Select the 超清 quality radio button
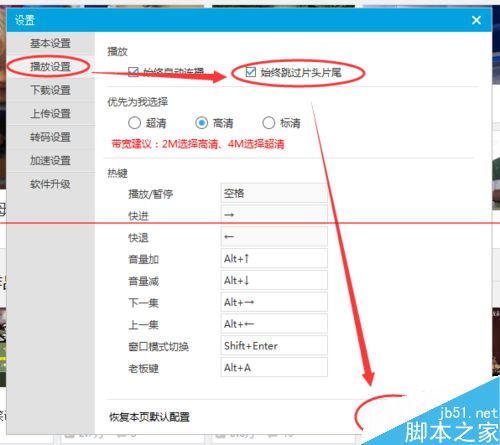Screen dimensions: 500x445 (x=134, y=123)
